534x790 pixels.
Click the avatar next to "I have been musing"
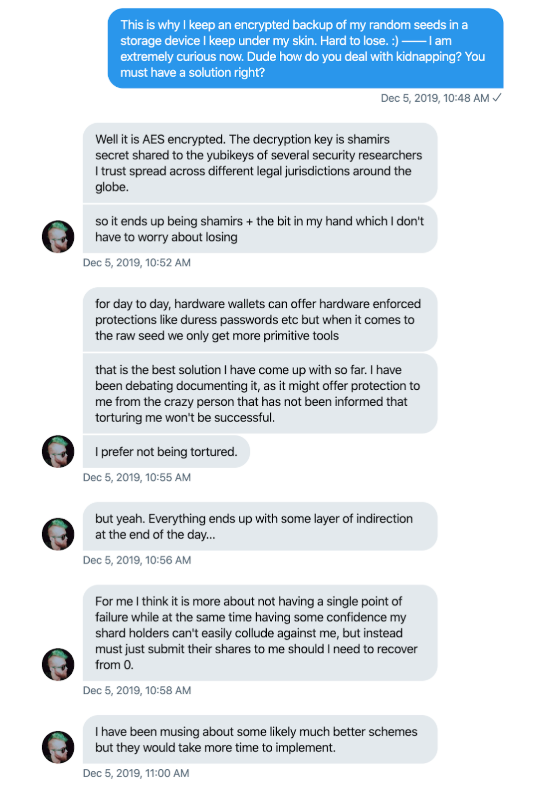[58, 747]
